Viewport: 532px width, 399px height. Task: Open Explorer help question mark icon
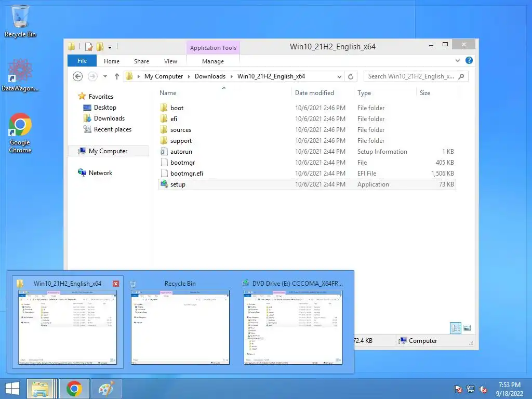[469, 60]
